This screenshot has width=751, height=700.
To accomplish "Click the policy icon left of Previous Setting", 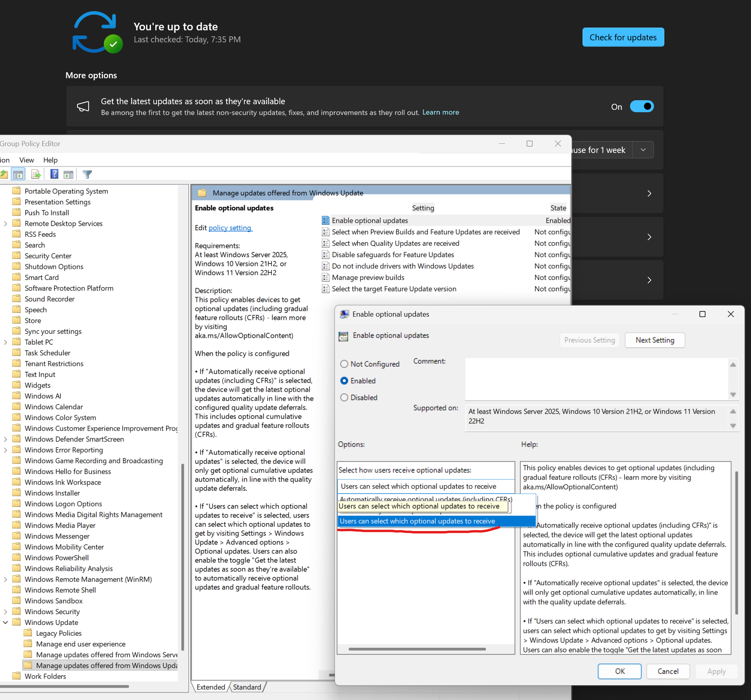I will [343, 336].
